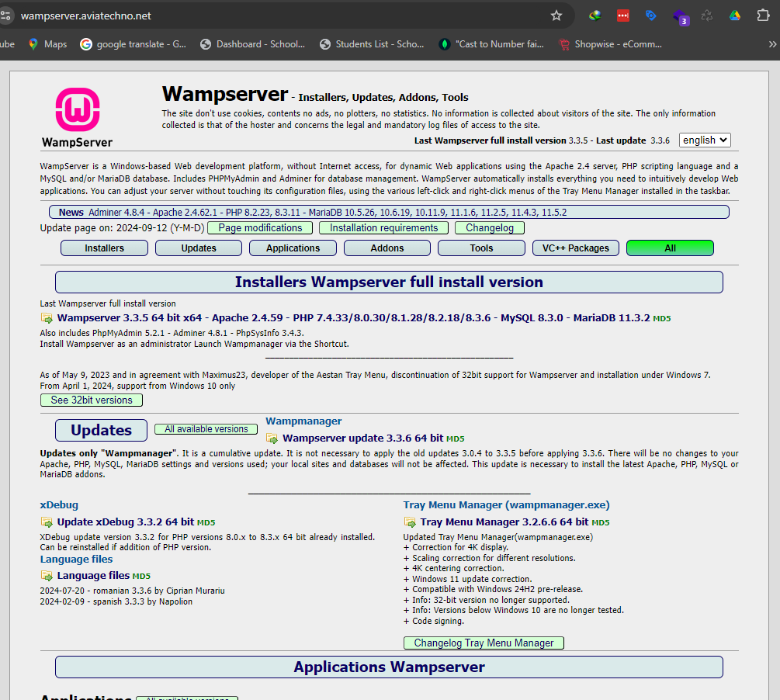This screenshot has height=700, width=780.
Task: Click the blue tag extension icon
Action: (x=650, y=16)
